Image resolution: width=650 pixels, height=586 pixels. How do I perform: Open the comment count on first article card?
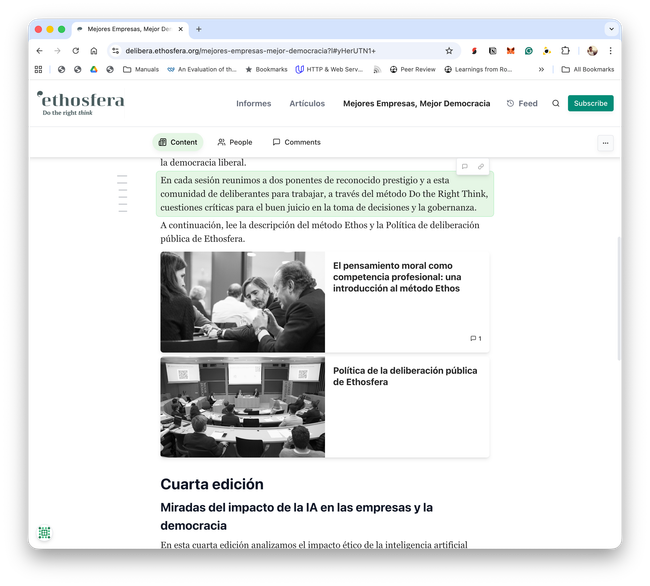click(x=476, y=338)
